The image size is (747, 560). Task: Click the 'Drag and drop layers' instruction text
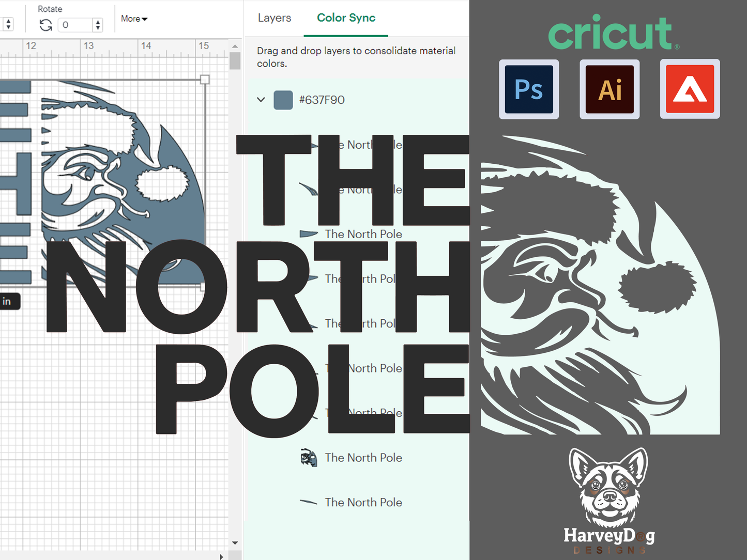(356, 57)
